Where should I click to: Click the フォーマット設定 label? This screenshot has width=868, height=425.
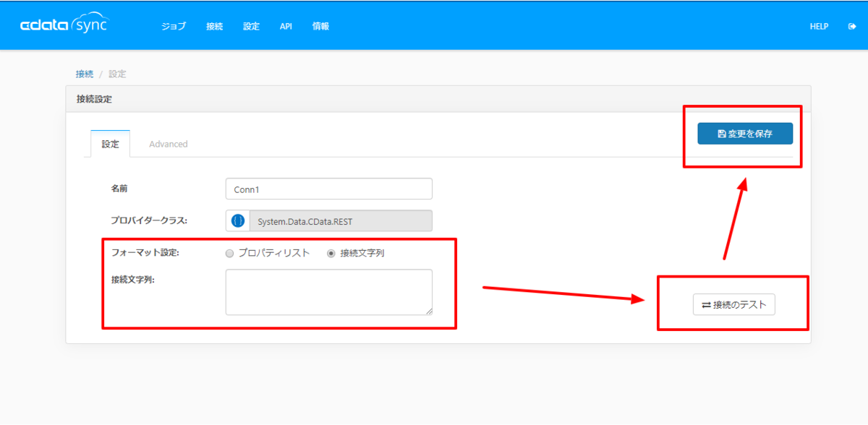coord(145,253)
